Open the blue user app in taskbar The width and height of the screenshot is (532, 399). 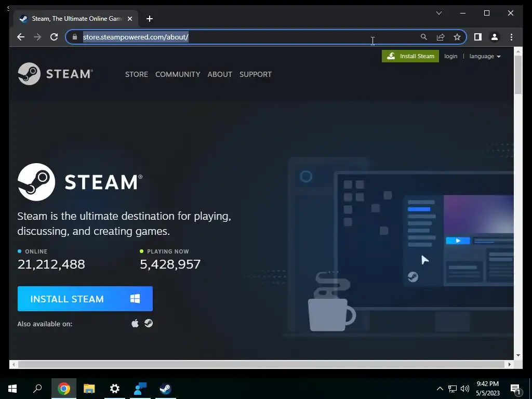pyautogui.click(x=140, y=389)
